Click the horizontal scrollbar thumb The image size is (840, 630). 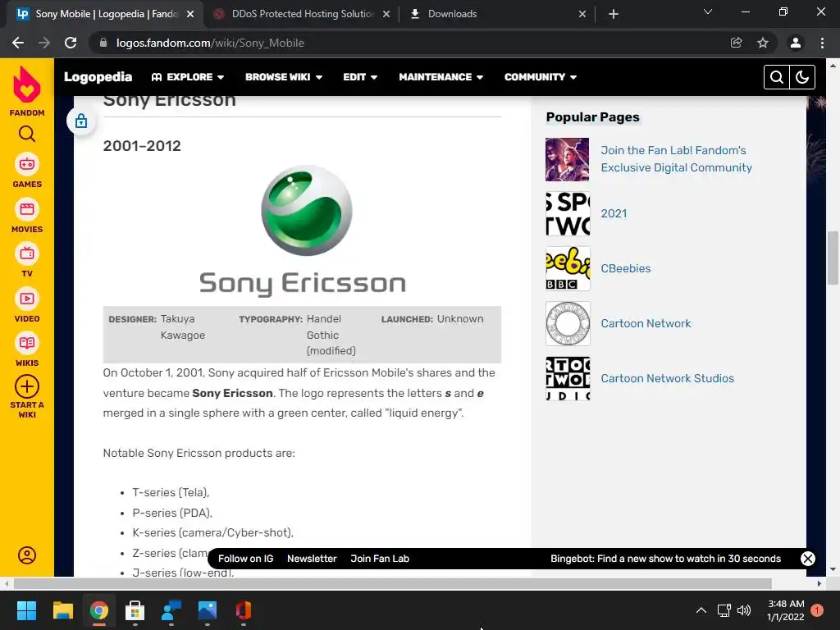(x=393, y=583)
